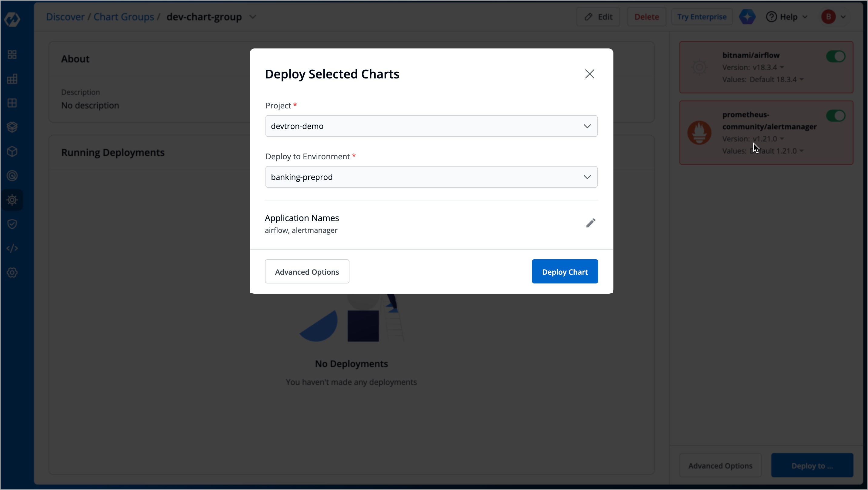Click the Devtron logo at top left
This screenshot has width=868, height=490.
click(12, 19)
